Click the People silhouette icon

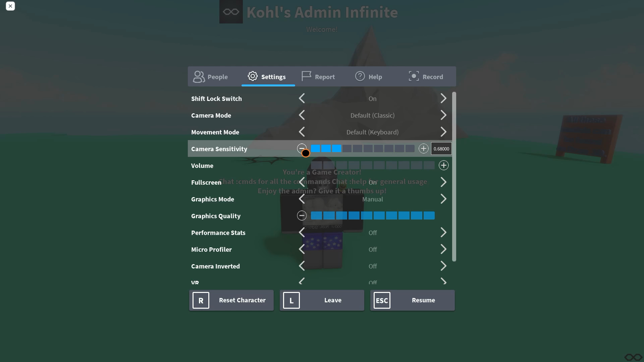coord(199,77)
